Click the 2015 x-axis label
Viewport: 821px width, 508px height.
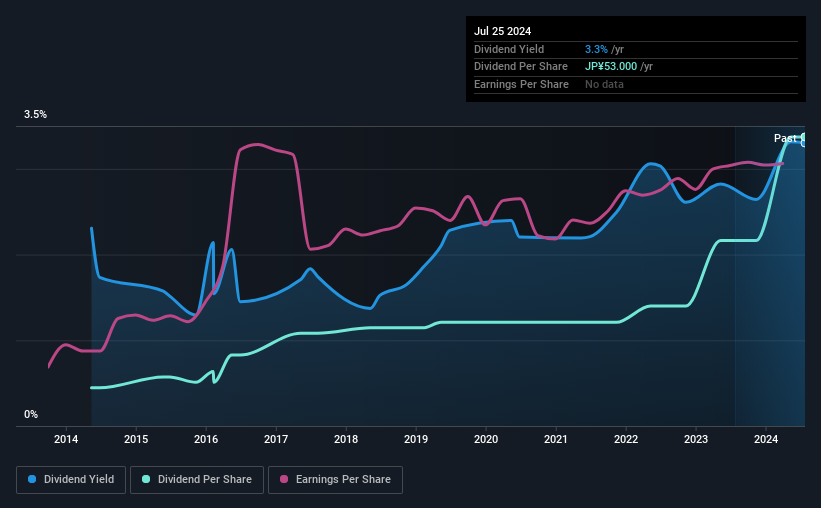[x=136, y=439]
